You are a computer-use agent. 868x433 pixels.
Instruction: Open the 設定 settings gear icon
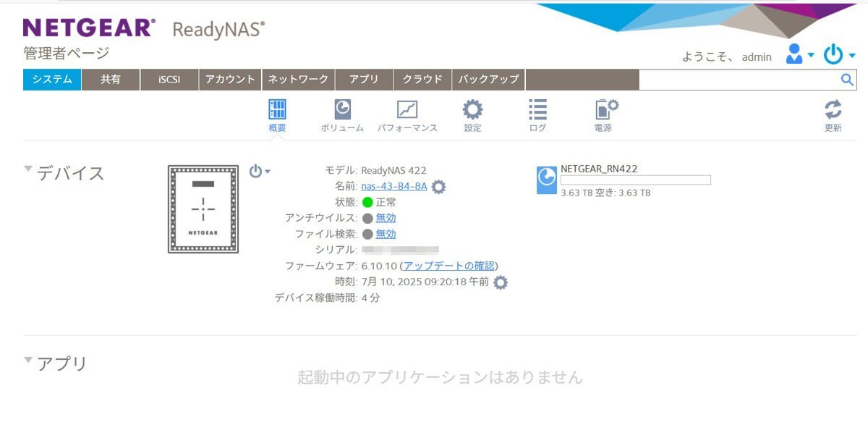click(472, 109)
